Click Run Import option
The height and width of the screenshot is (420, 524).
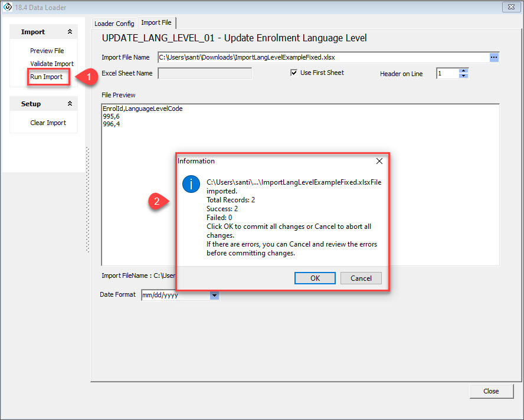47,77
